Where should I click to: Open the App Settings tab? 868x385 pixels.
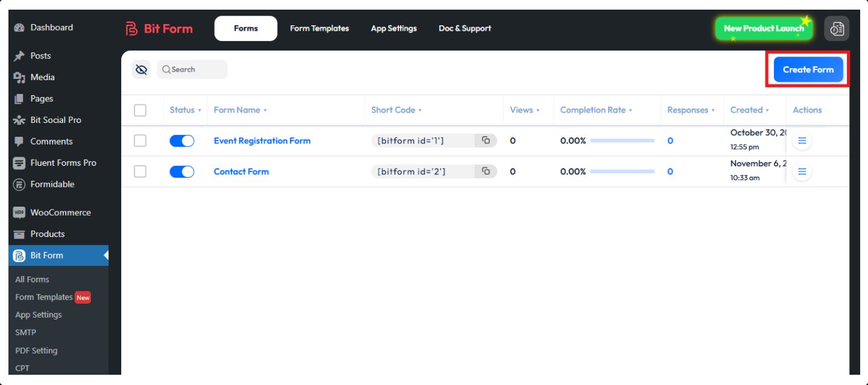394,28
